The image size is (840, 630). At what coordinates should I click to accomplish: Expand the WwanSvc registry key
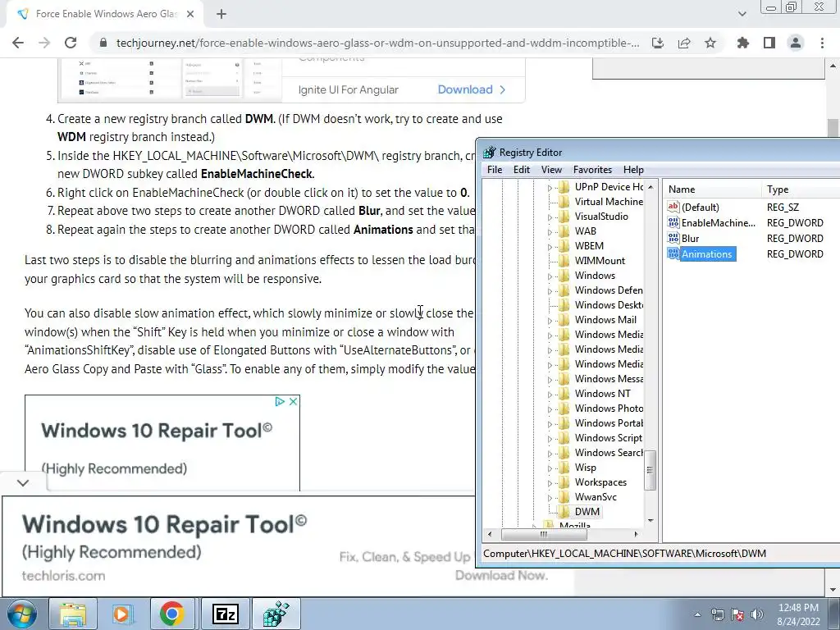coord(550,498)
